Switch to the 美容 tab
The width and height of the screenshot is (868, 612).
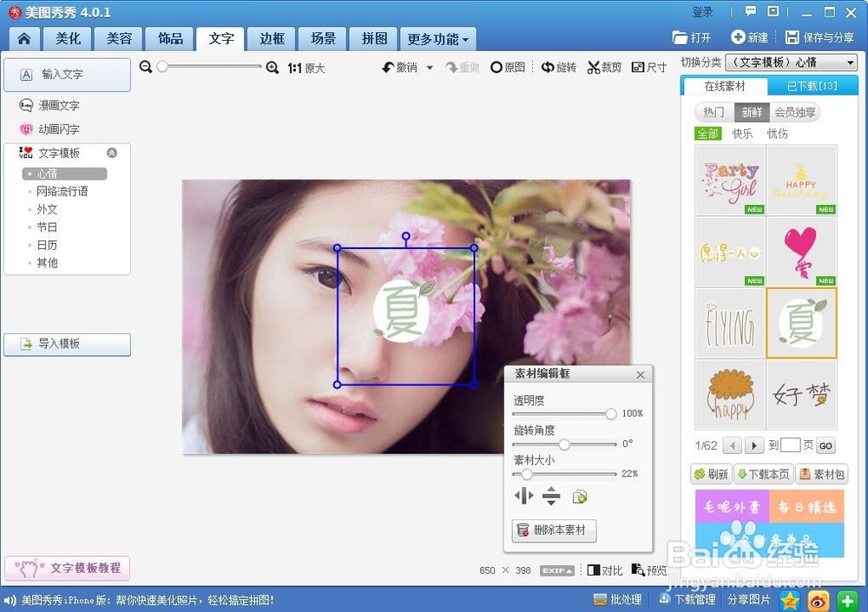click(x=119, y=39)
